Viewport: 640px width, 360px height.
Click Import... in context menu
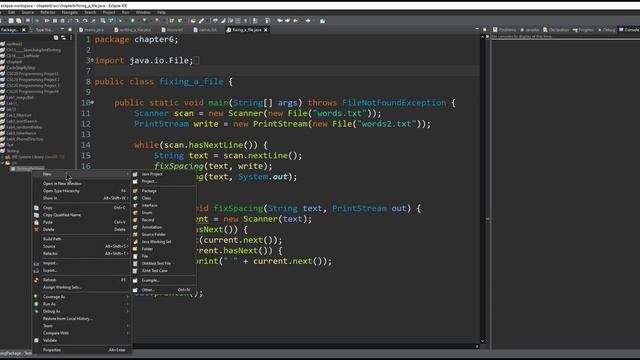click(81, 263)
